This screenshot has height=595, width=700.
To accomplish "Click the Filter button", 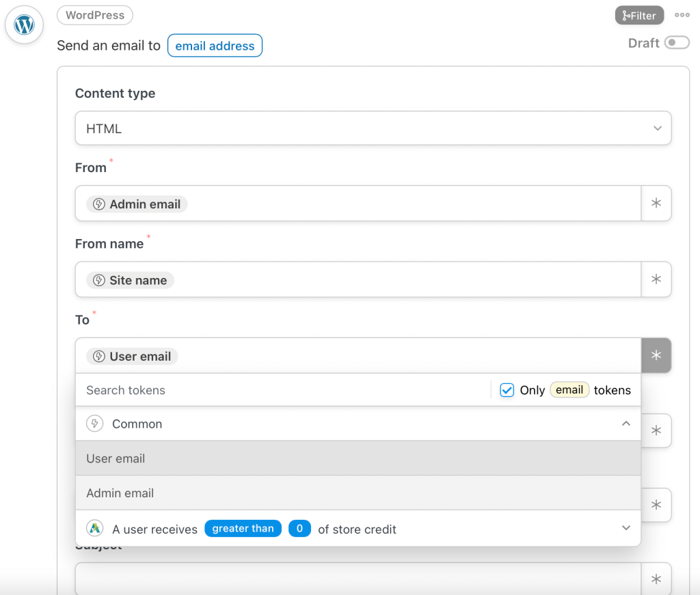I will 639,16.
